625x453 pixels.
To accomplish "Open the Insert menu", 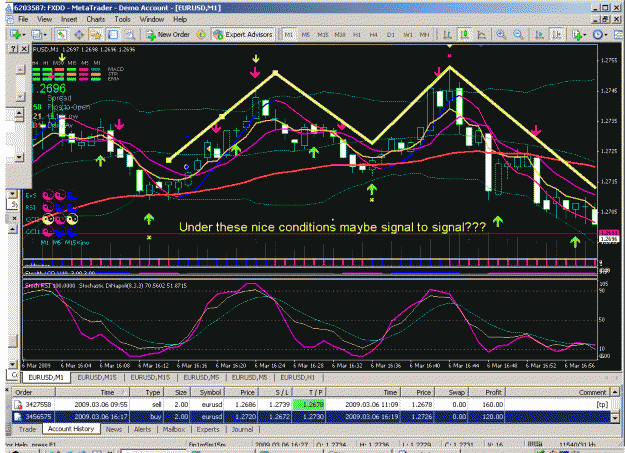I will tap(69, 19).
